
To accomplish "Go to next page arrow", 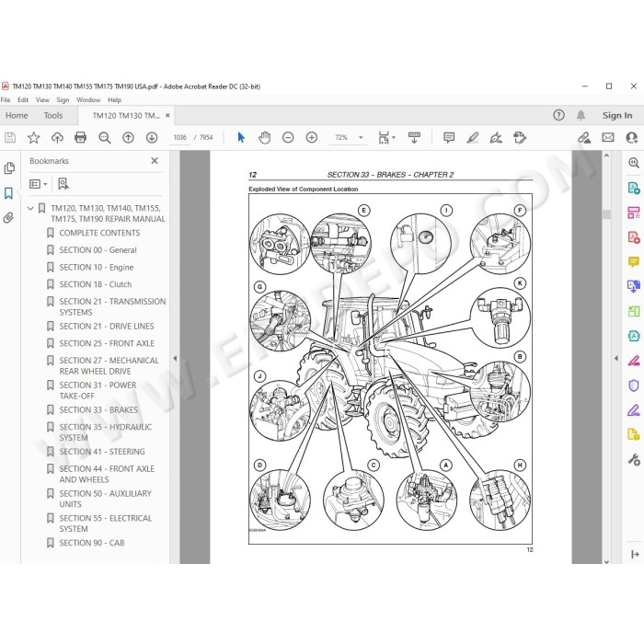I will 152,138.
